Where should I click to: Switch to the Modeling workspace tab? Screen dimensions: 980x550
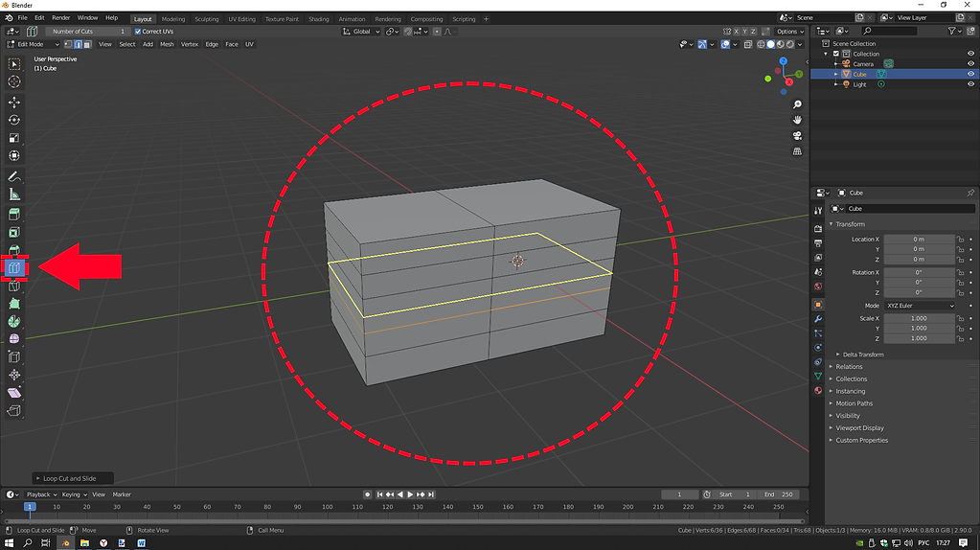pos(173,19)
